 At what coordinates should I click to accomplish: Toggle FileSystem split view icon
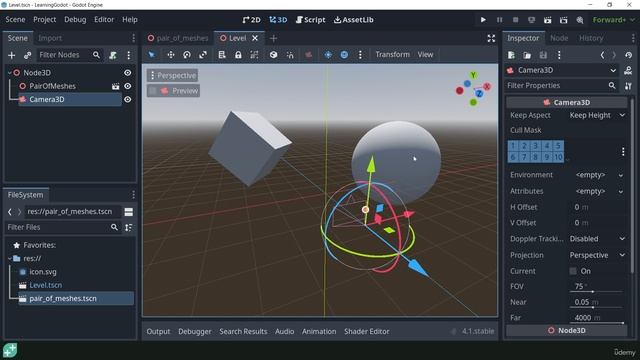[x=129, y=212]
